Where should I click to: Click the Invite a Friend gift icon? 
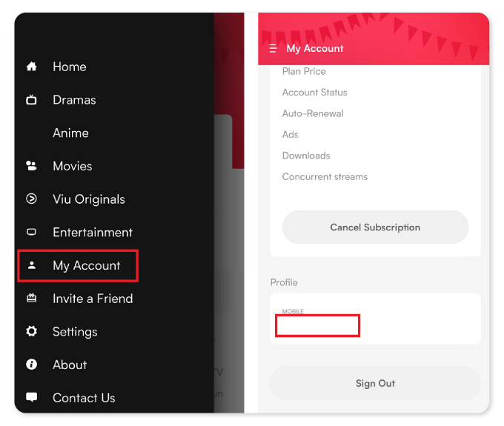(x=31, y=298)
